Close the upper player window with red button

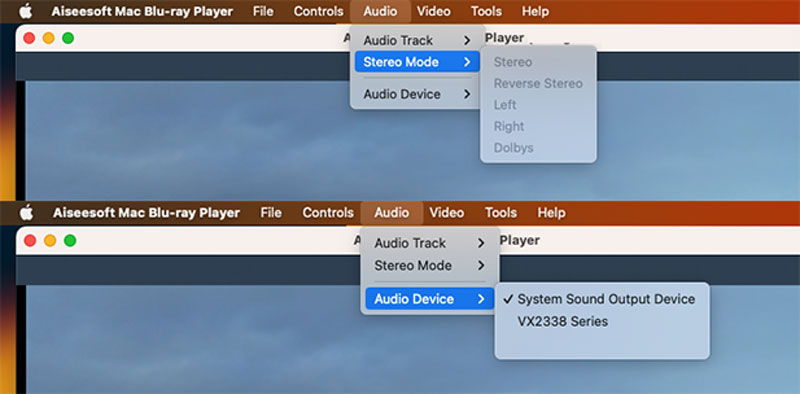(x=29, y=38)
